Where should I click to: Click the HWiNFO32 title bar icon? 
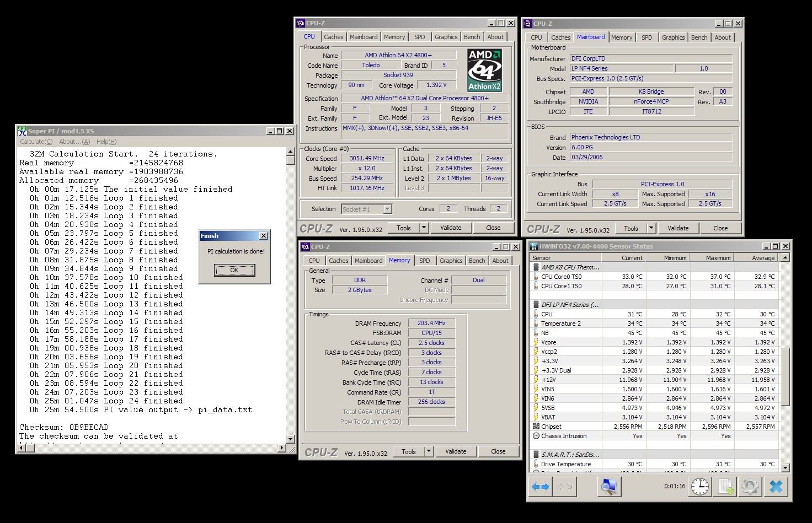point(534,246)
